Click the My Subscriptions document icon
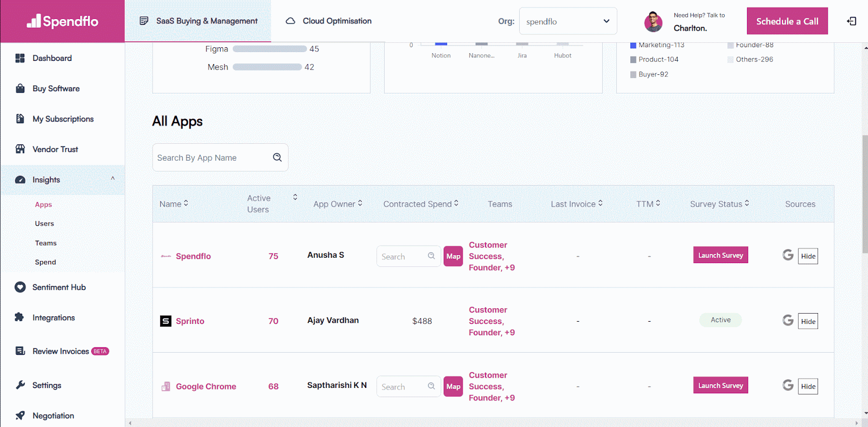Viewport: 868px width, 427px height. pos(20,119)
